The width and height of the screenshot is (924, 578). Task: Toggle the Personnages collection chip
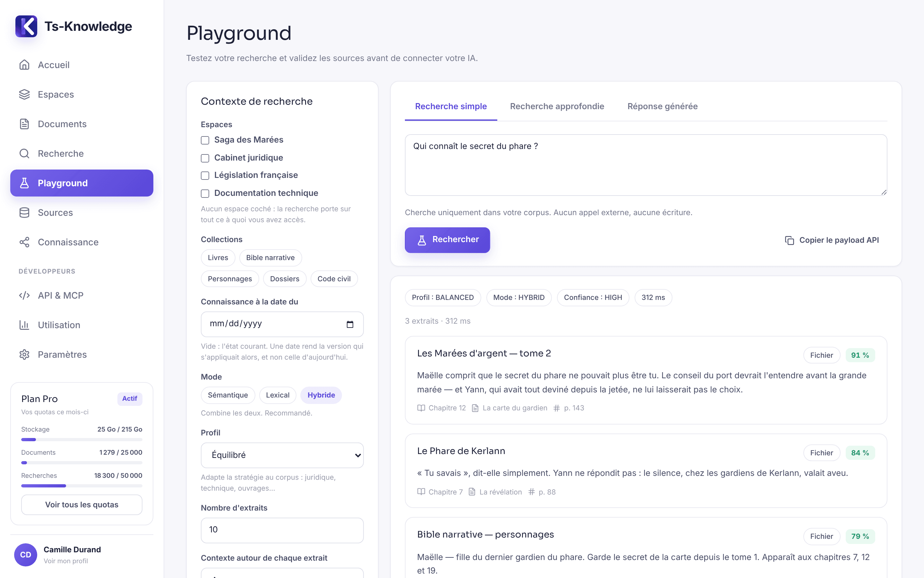click(x=230, y=279)
